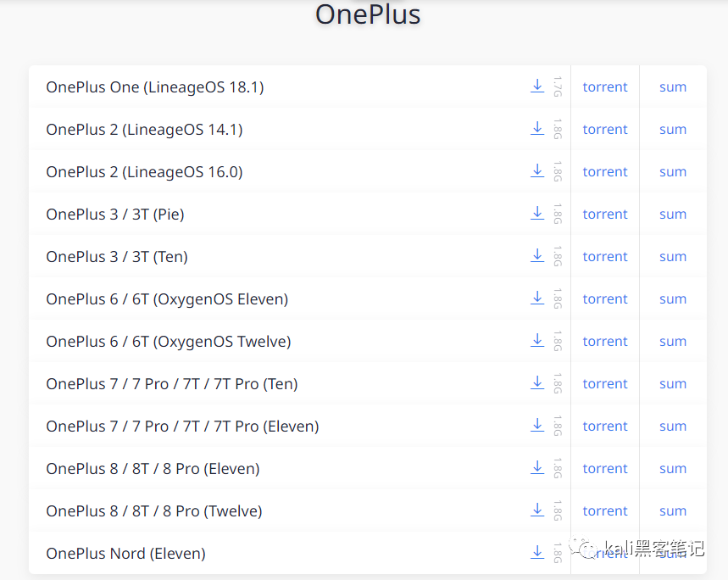Image resolution: width=728 pixels, height=580 pixels.
Task: Check sum for OnePlus 8 / 8T (Eleven)
Action: tap(673, 469)
